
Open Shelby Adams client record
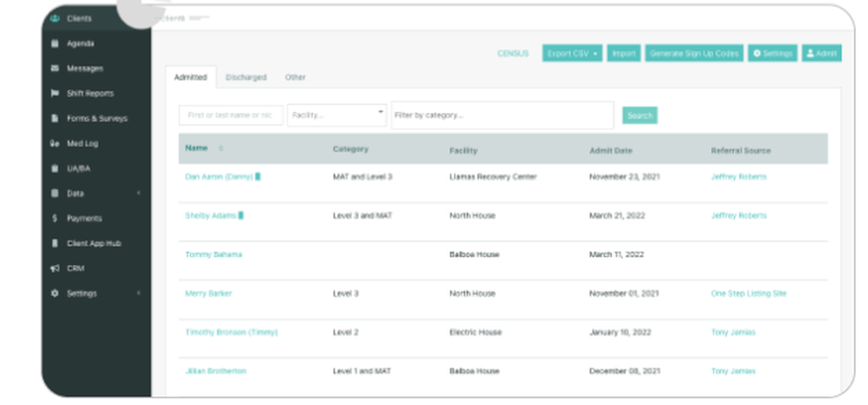tap(210, 215)
